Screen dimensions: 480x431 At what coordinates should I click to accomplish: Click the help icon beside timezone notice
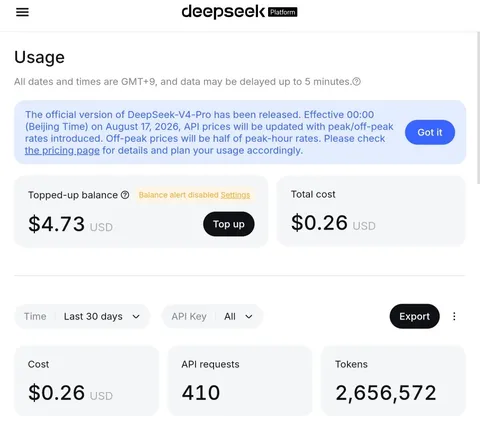pyautogui.click(x=357, y=82)
